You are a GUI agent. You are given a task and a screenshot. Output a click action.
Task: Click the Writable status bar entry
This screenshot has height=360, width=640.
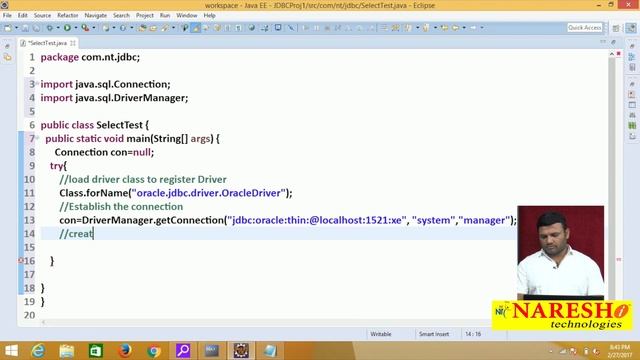(x=381, y=334)
